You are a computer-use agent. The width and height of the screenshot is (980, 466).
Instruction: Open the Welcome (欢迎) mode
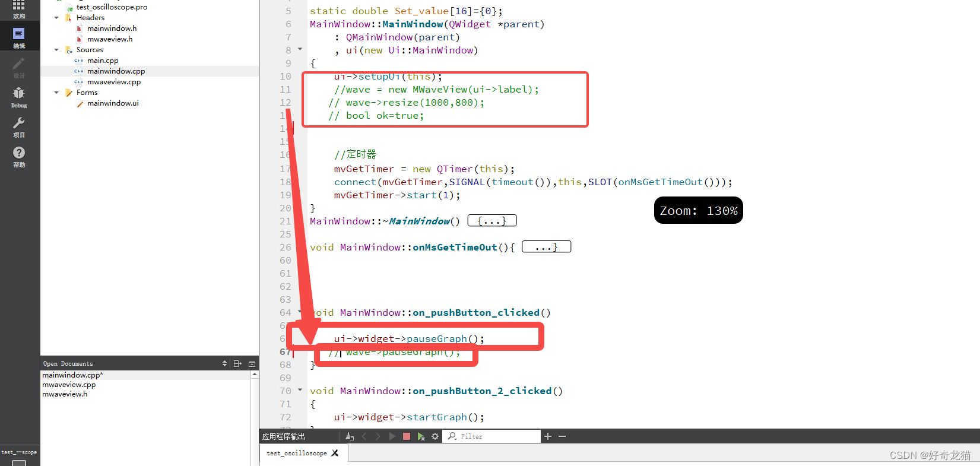(19, 10)
